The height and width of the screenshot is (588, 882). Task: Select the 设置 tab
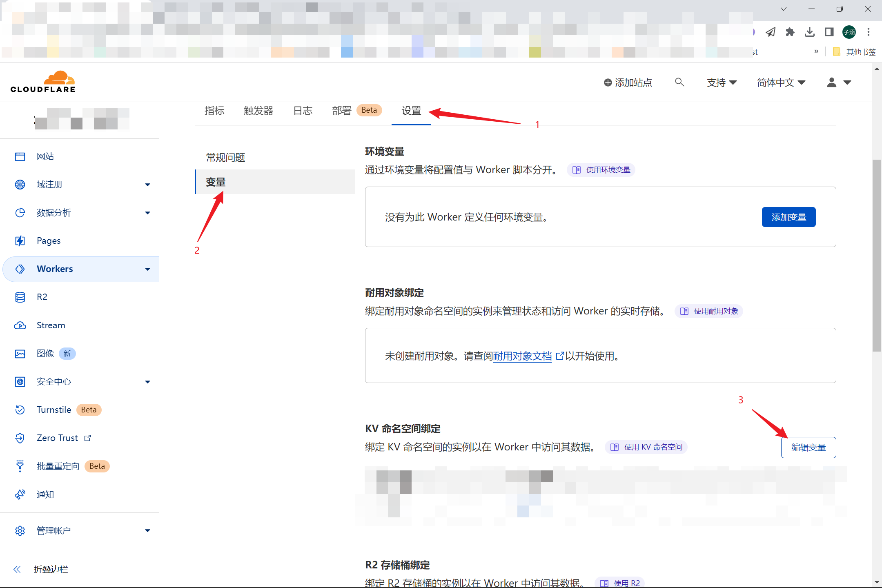point(411,111)
